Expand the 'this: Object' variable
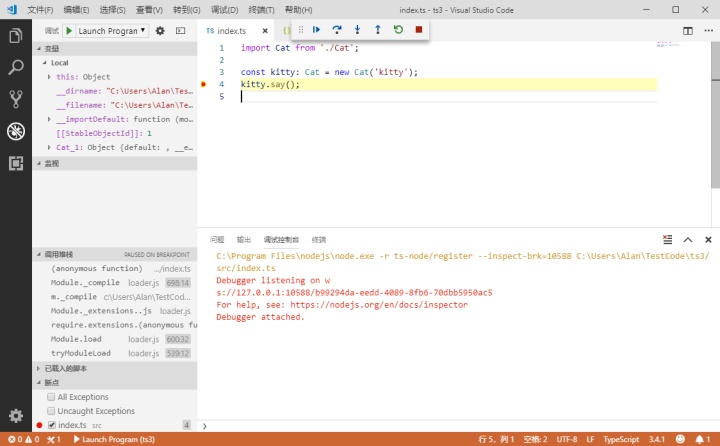Image resolution: width=720 pixels, height=446 pixels. (49, 77)
